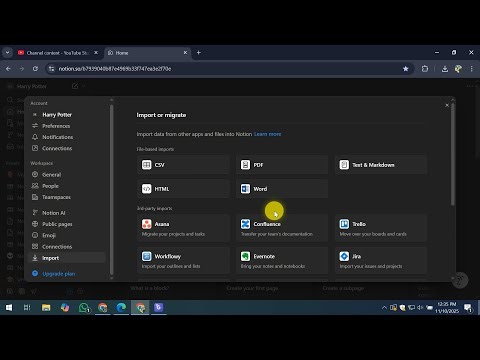Click the Upgrade plan link
This screenshot has height=360, width=480.
coord(59,274)
